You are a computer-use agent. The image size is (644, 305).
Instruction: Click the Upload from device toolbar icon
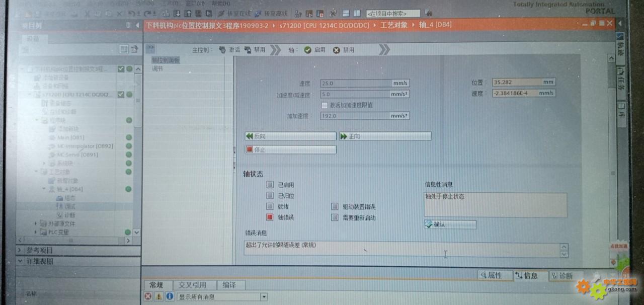coord(187,14)
